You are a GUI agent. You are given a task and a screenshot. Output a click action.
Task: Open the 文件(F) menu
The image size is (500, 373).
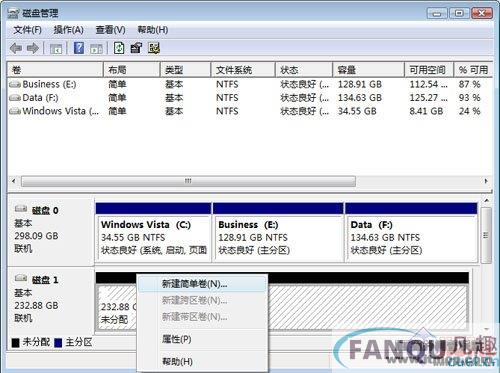click(x=27, y=30)
